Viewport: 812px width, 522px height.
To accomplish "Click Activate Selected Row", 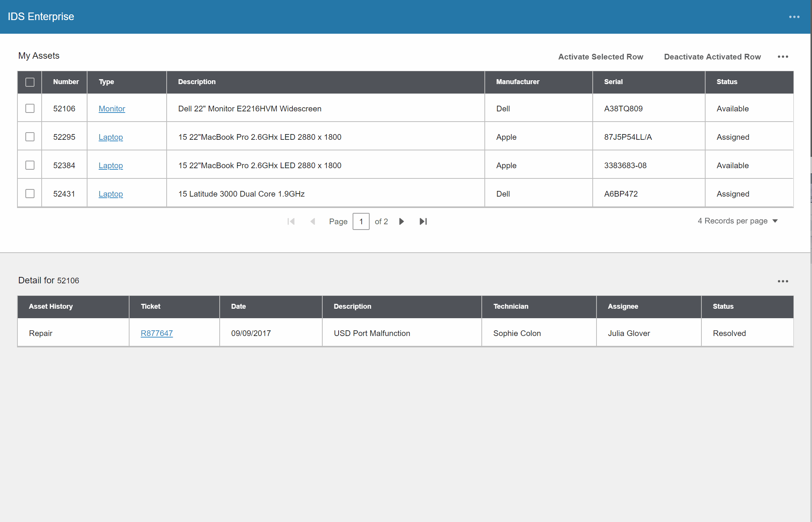I will [601, 57].
